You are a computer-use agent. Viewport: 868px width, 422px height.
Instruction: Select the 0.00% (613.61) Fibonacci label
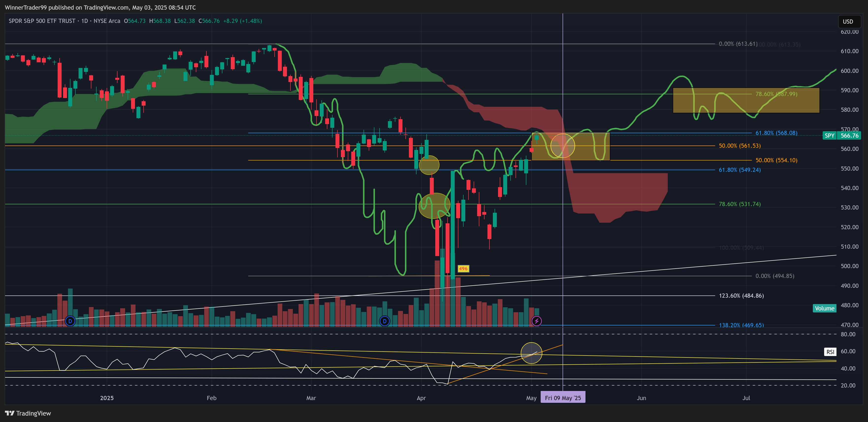[x=738, y=44]
